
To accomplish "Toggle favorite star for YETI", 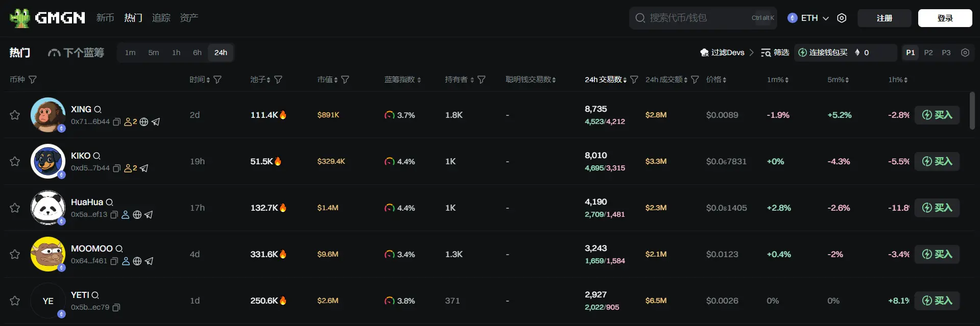I will pos(15,300).
